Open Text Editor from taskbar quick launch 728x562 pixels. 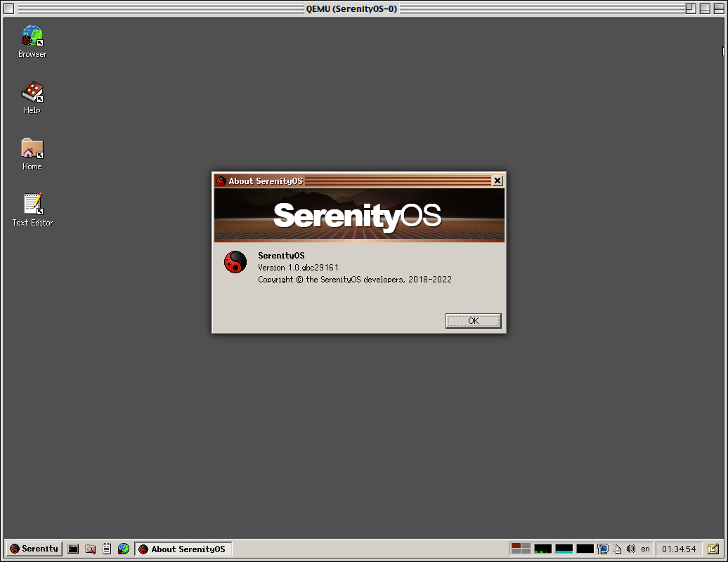coord(107,549)
